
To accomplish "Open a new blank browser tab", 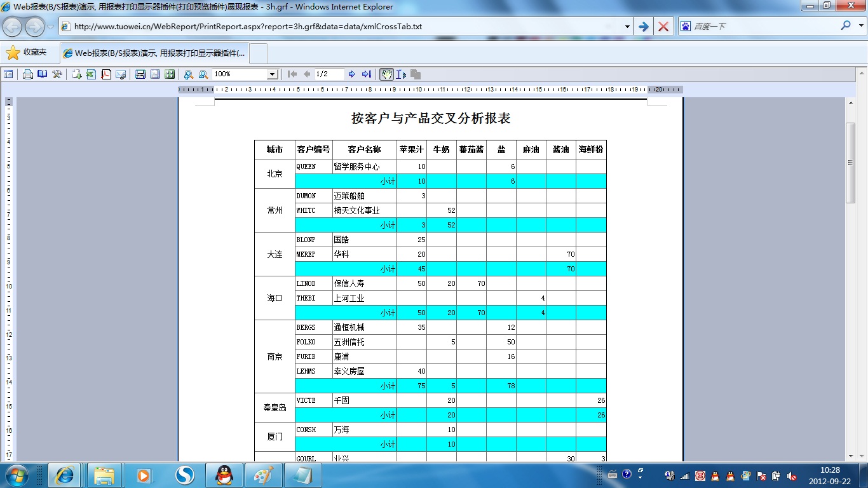I will [x=259, y=53].
